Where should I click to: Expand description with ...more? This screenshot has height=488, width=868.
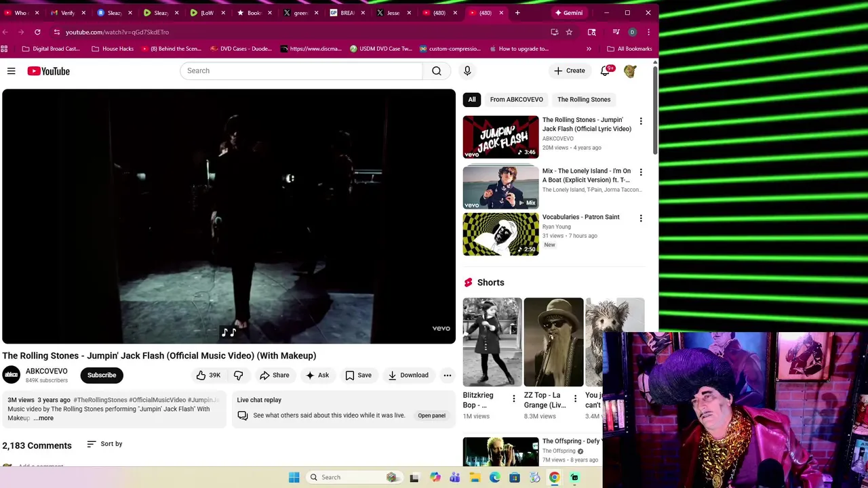pyautogui.click(x=44, y=418)
